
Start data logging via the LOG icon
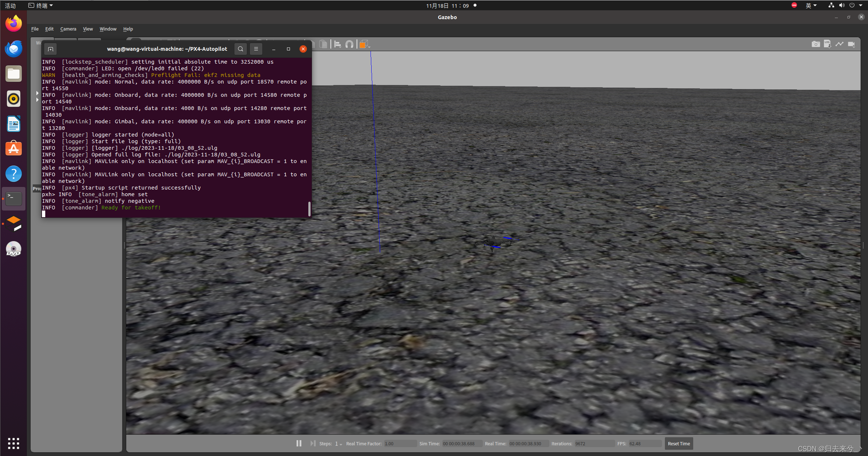(828, 44)
